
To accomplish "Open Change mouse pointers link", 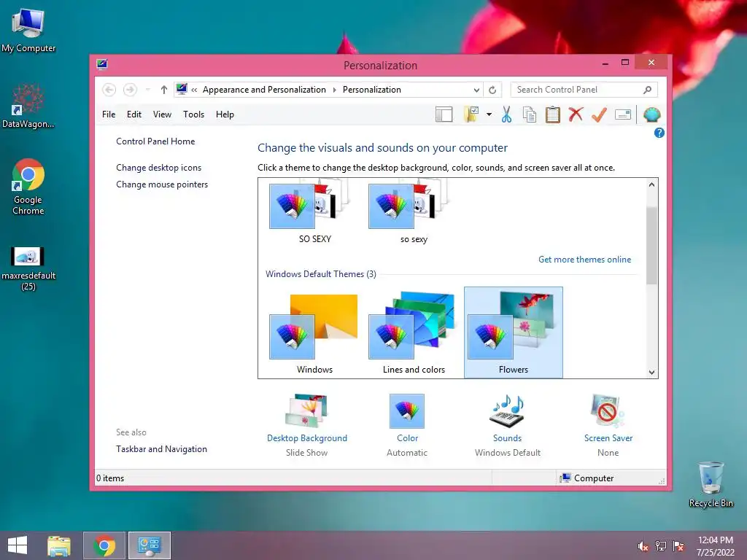I will point(162,184).
